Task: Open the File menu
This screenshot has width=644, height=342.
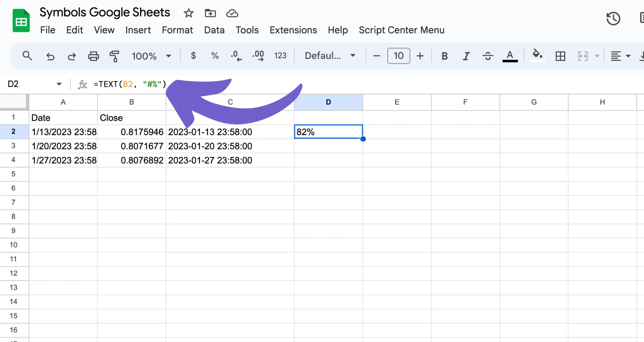Action: 48,30
